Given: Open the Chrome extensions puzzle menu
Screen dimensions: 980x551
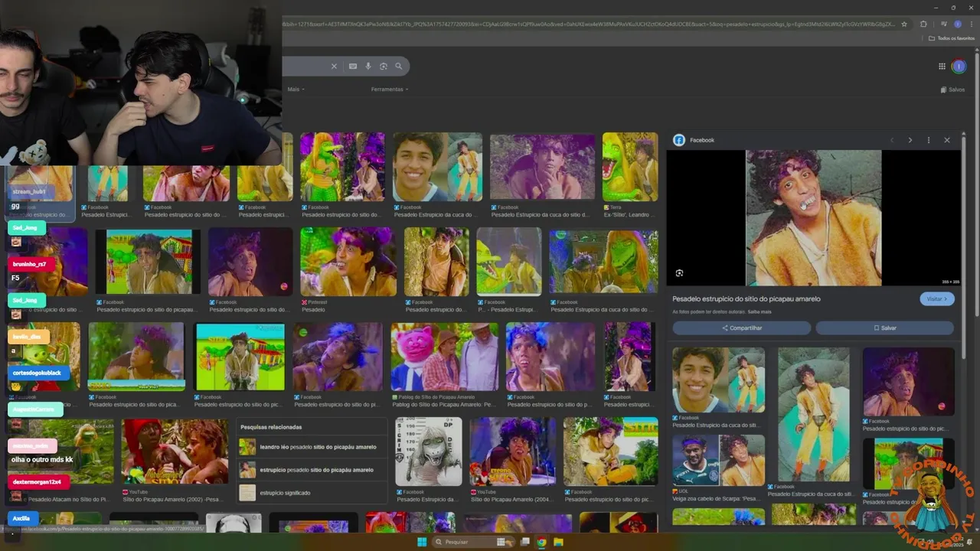Looking at the screenshot, I should (x=923, y=24).
